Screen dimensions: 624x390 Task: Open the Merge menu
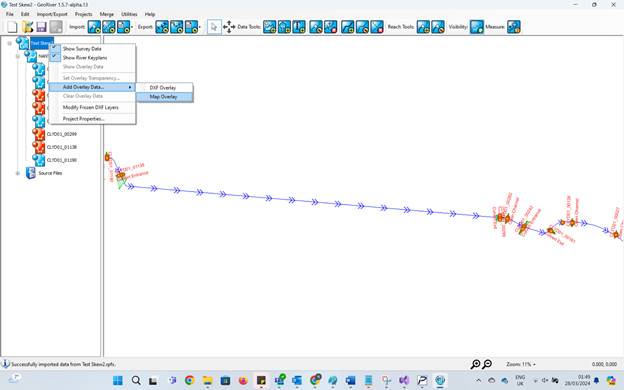(107, 14)
